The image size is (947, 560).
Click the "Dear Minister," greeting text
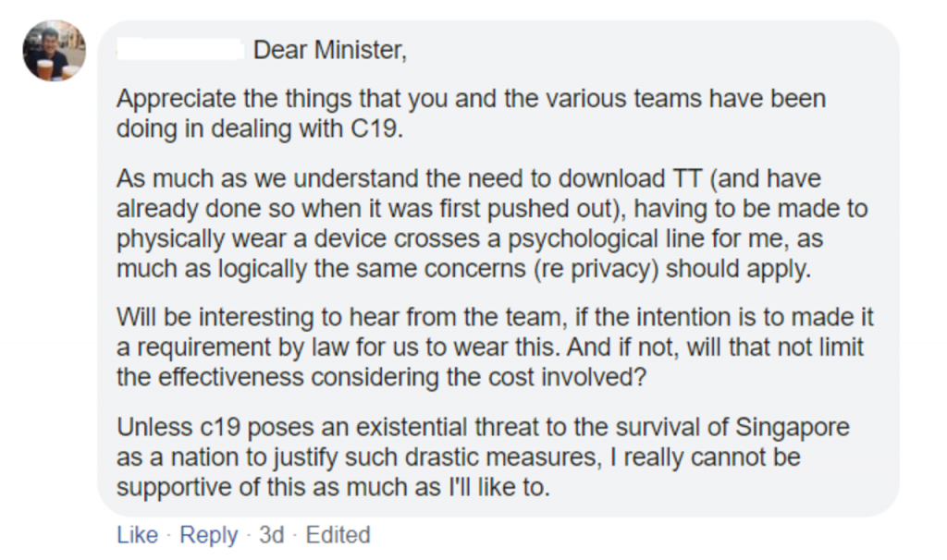click(329, 50)
